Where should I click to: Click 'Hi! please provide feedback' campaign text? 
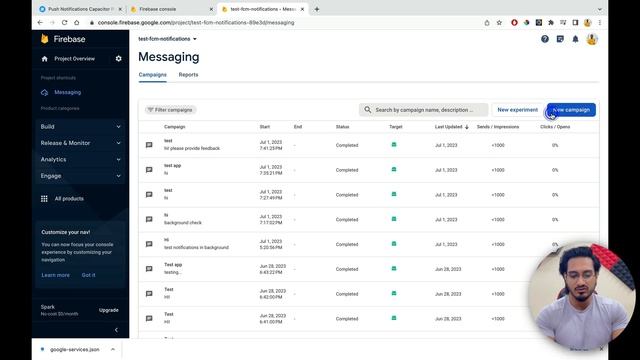tap(192, 149)
